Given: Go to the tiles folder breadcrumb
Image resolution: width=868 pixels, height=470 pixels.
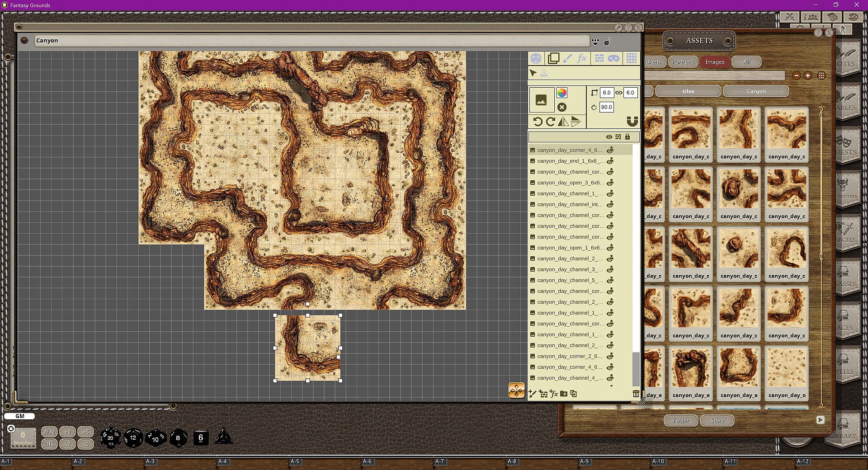Looking at the screenshot, I should 688,91.
